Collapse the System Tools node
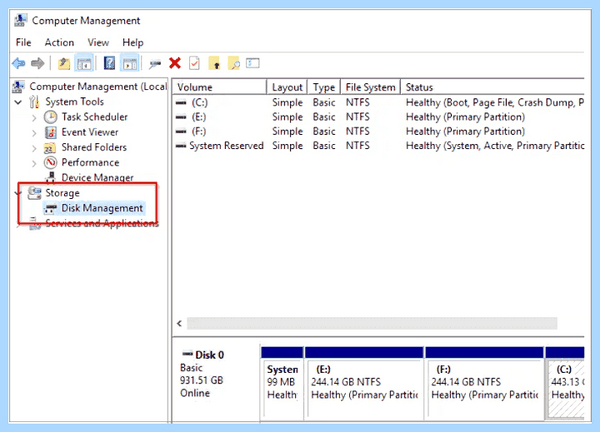Screen dimensions: 600x432 pyautogui.click(x=18, y=102)
